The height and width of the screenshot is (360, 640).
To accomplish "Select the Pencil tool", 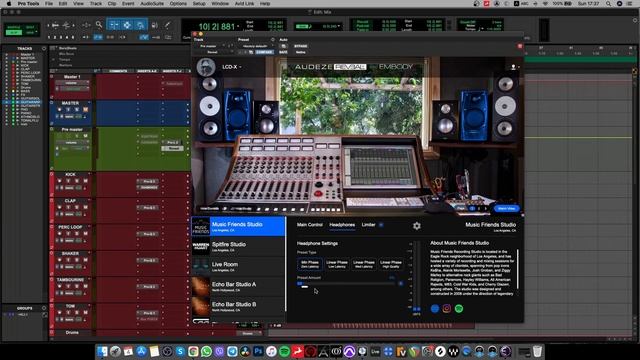I will [167, 25].
